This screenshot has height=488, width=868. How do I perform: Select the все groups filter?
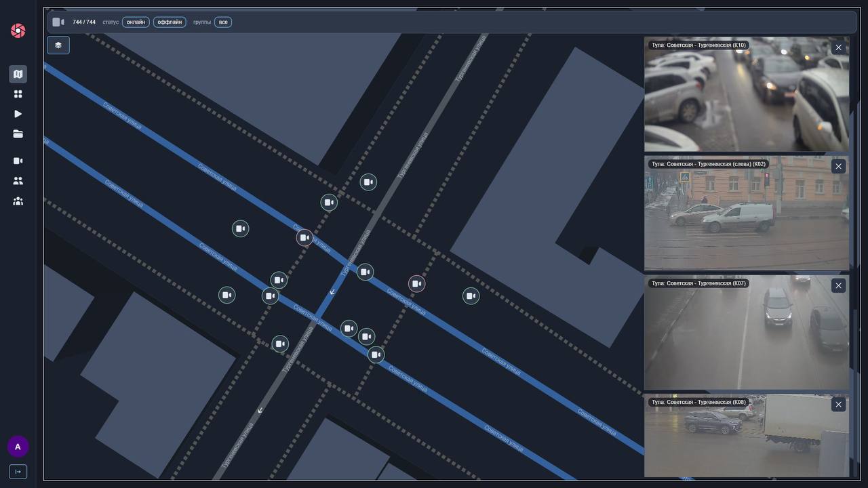pyautogui.click(x=223, y=22)
